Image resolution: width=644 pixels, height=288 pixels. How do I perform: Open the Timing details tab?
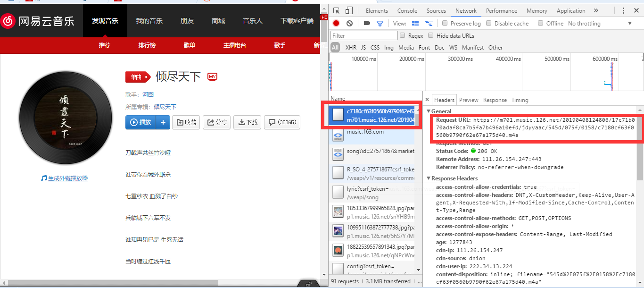click(520, 100)
